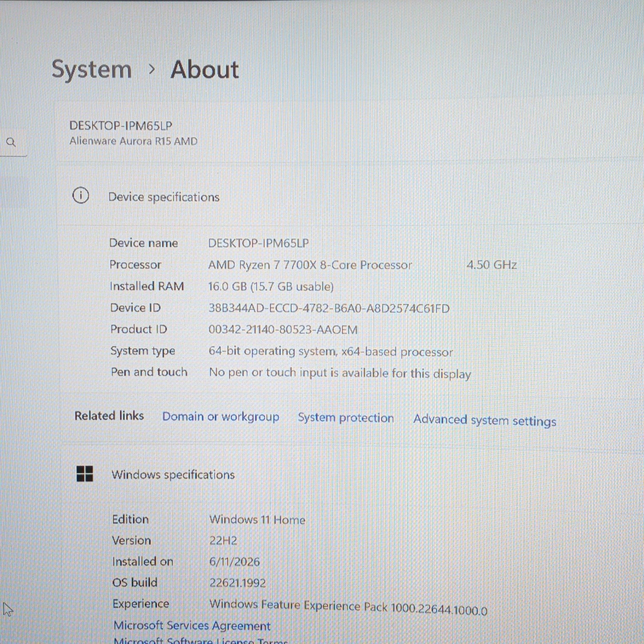Click the search magnifier icon in sidebar
The width and height of the screenshot is (644, 644).
click(11, 142)
